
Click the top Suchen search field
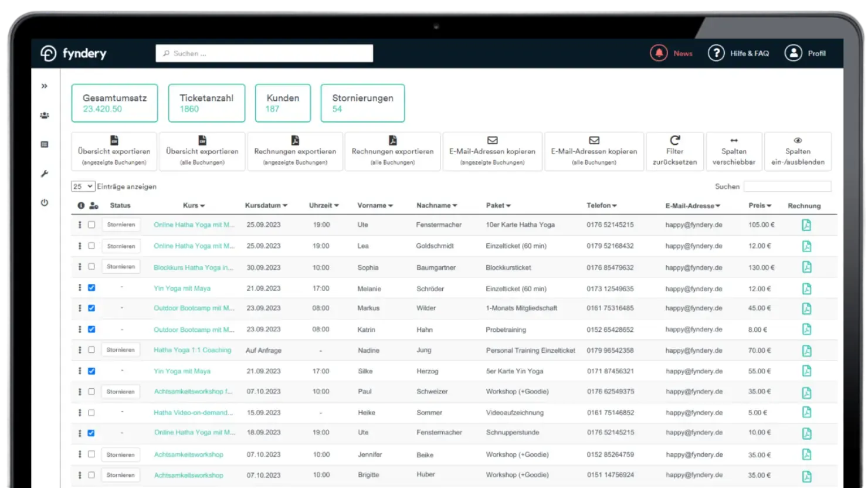(x=264, y=53)
